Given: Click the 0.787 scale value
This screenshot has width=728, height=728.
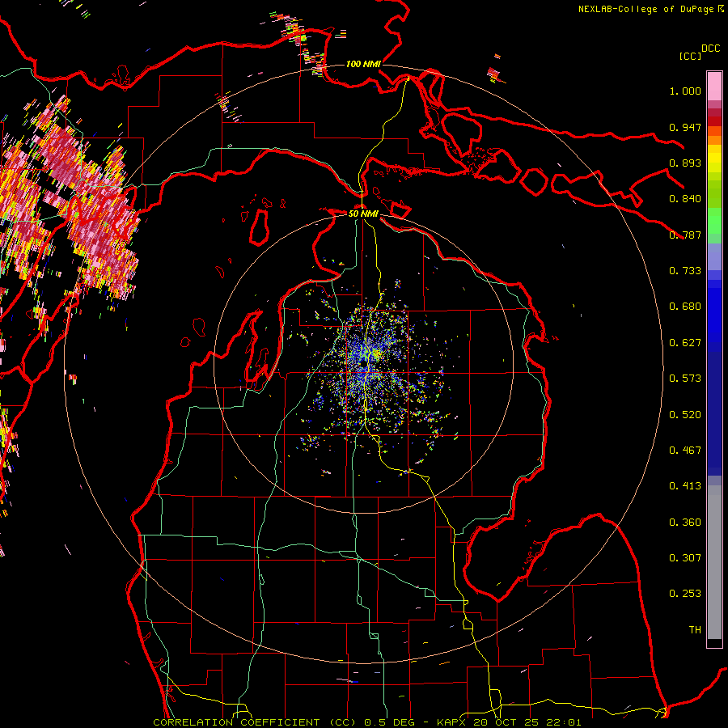Looking at the screenshot, I should pos(685,235).
